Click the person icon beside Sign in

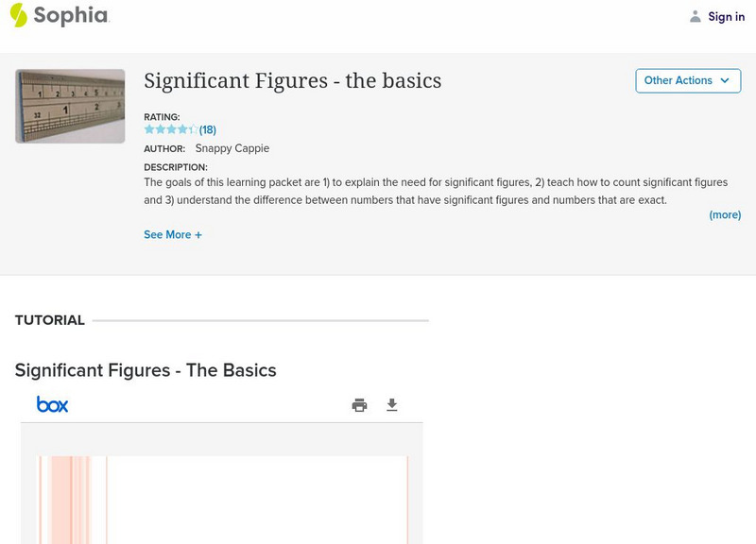696,16
